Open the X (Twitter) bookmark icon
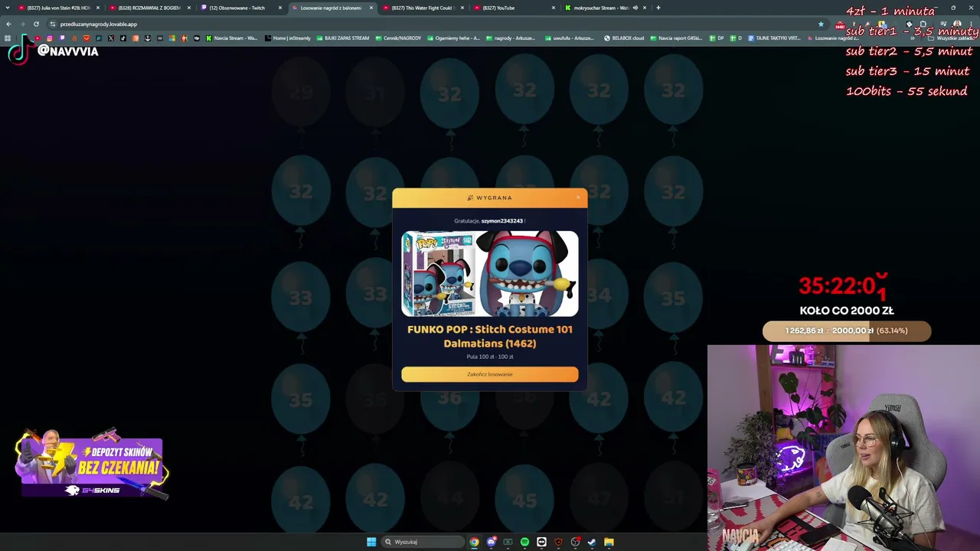The image size is (980, 551). pyautogui.click(x=111, y=38)
